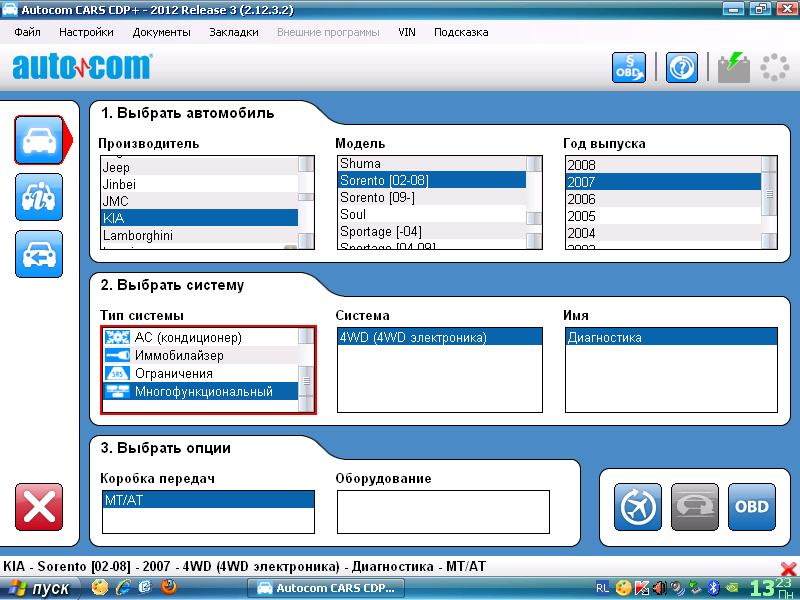Open the Файл menu
This screenshot has width=800, height=600.
coord(28,32)
